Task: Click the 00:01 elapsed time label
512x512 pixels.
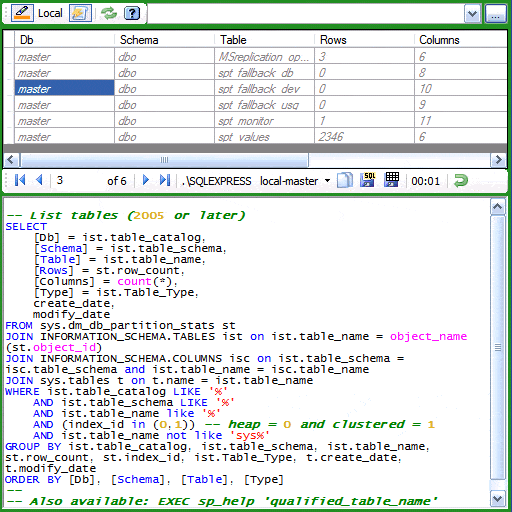Action: click(425, 181)
